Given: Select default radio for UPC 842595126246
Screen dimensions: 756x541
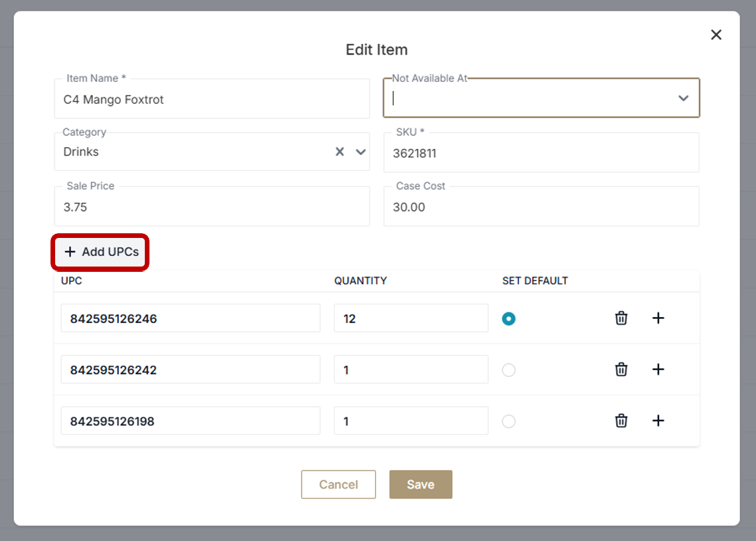Looking at the screenshot, I should coord(509,319).
